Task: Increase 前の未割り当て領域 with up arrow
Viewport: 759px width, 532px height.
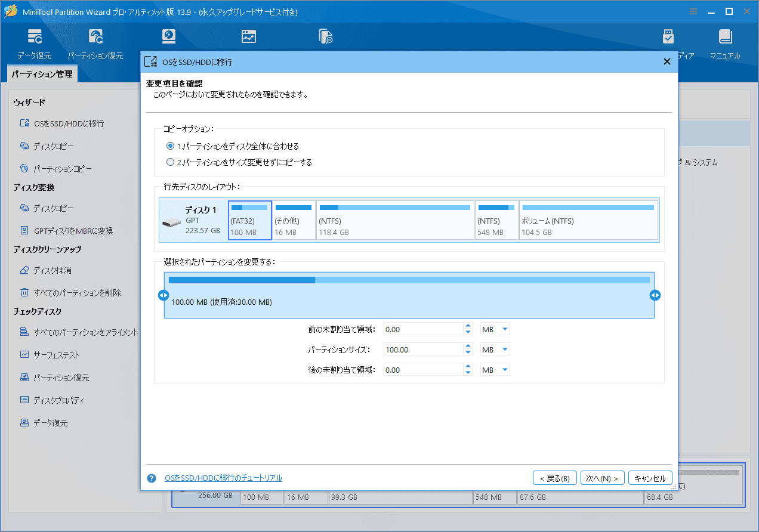Action: [468, 326]
